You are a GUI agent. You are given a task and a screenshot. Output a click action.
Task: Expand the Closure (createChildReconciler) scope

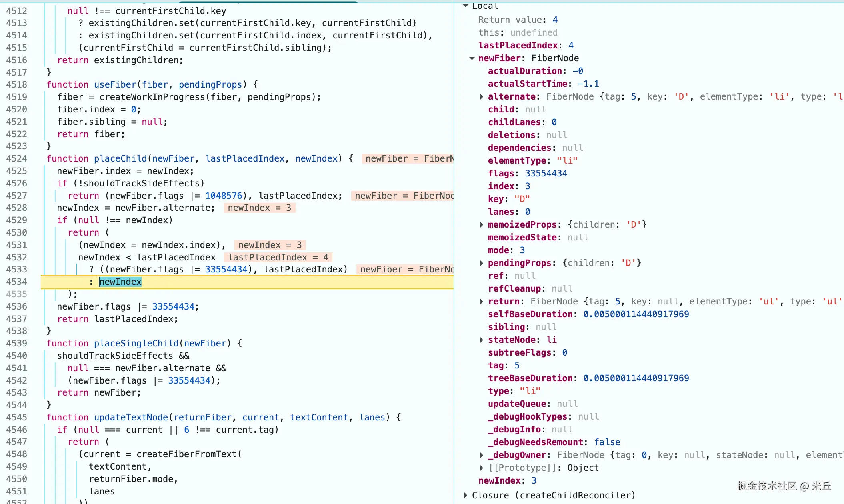point(465,495)
